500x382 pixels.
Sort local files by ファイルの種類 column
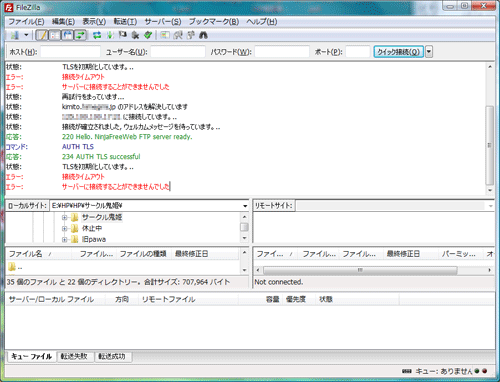pos(143,254)
